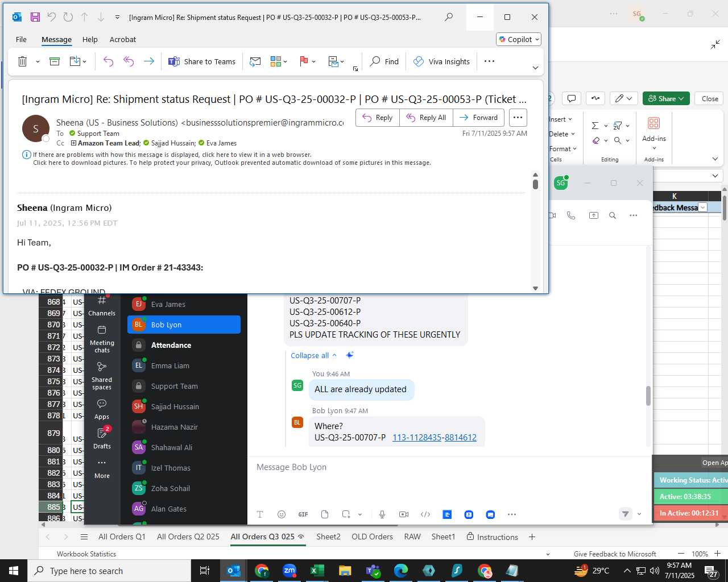Attach a file in chat composer

(x=325, y=514)
